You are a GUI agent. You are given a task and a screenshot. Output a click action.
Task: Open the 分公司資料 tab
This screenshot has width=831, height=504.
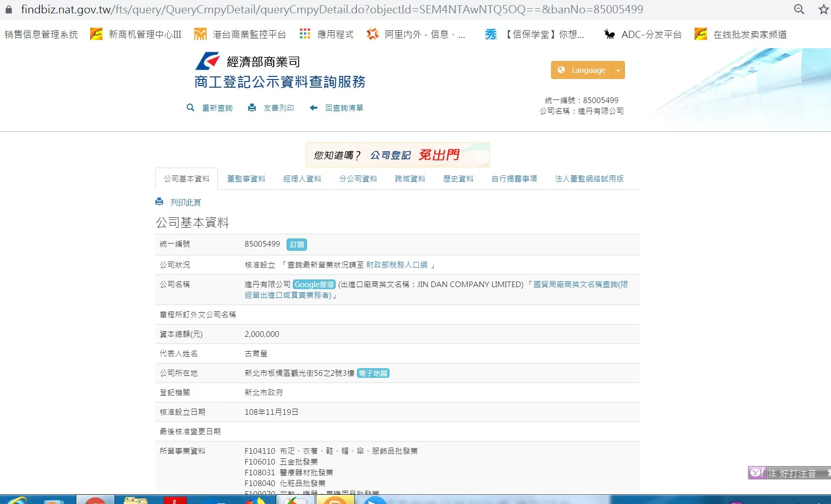(x=358, y=179)
